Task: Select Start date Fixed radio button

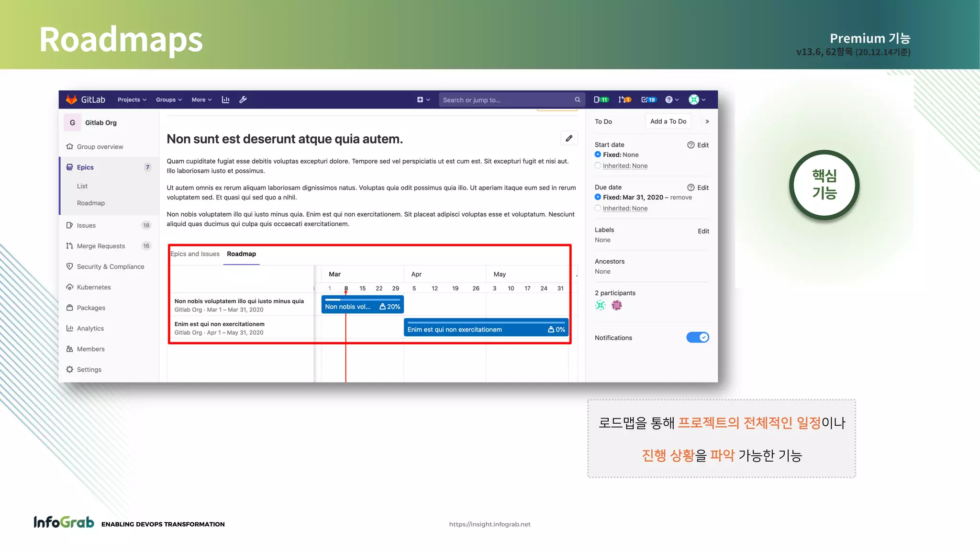Action: (598, 154)
